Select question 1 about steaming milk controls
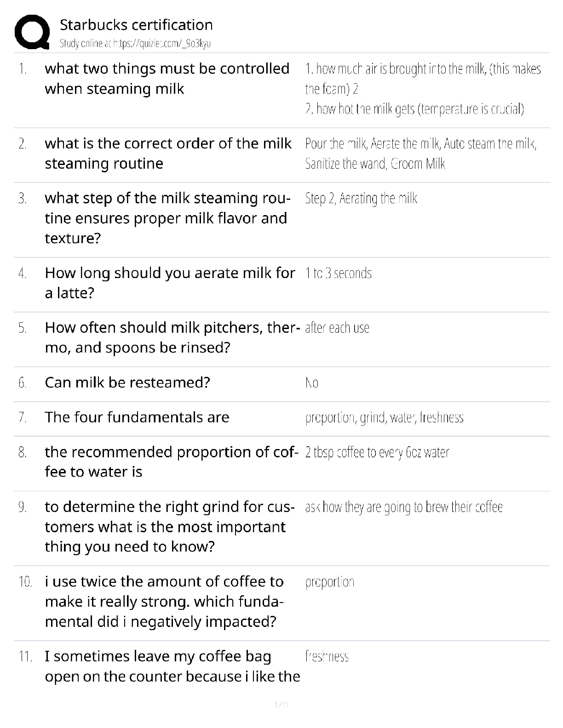The width and height of the screenshot is (563, 728). pyautogui.click(x=167, y=79)
